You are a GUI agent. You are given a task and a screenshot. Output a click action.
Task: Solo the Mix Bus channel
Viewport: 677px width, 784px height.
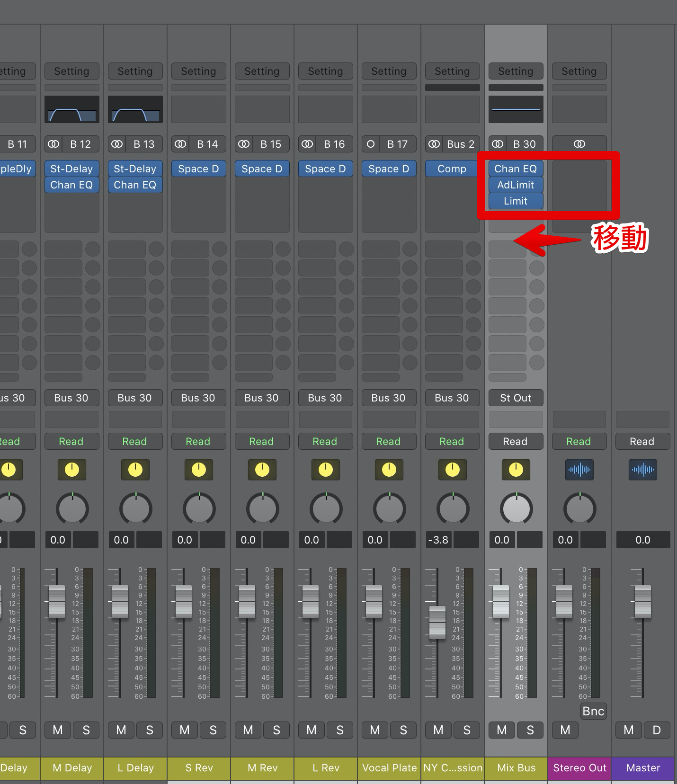coord(530,730)
